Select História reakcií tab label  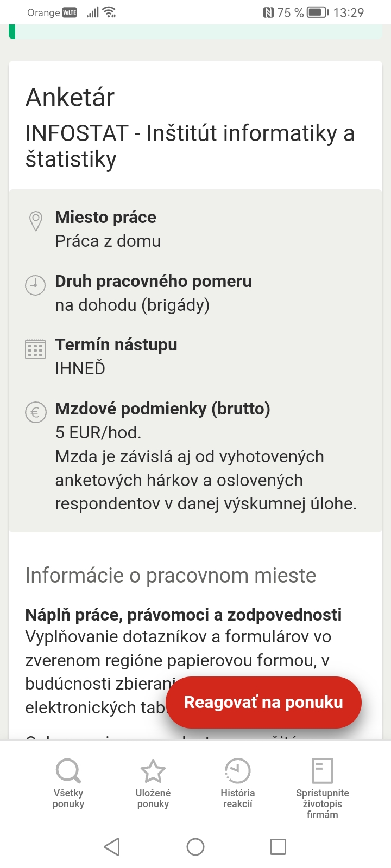237,799
